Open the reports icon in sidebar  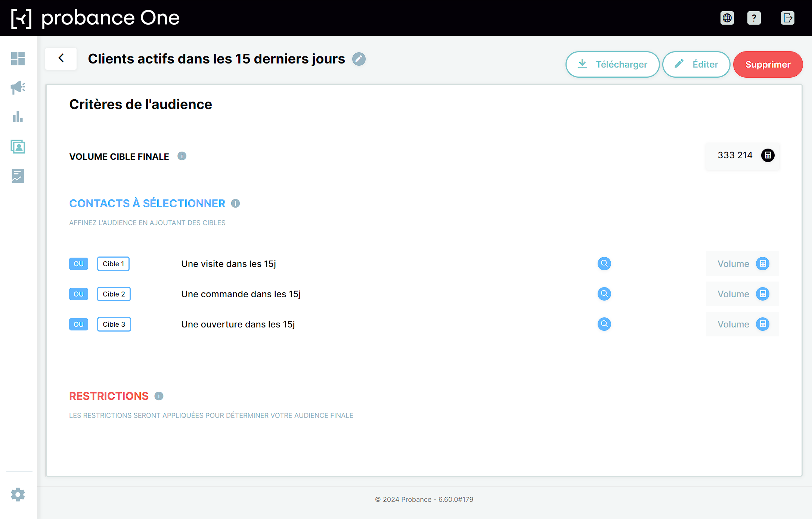[18, 175]
